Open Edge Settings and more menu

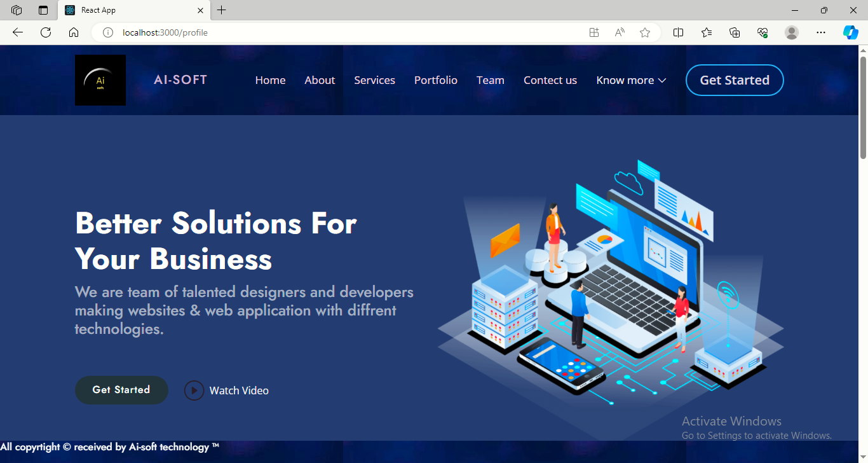coord(821,32)
